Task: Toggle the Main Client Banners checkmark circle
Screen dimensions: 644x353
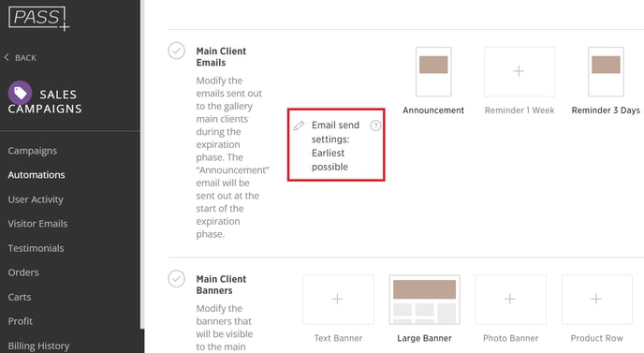Action: click(x=177, y=279)
